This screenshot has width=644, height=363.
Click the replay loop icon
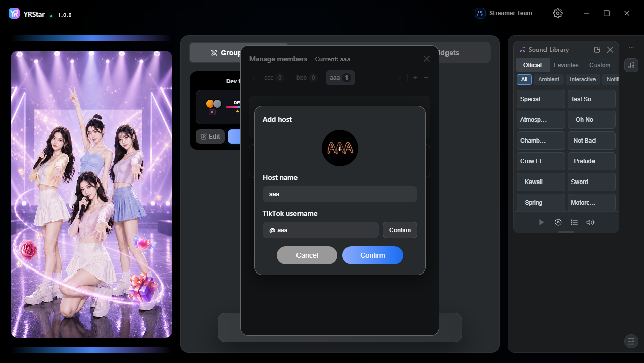coord(558,222)
